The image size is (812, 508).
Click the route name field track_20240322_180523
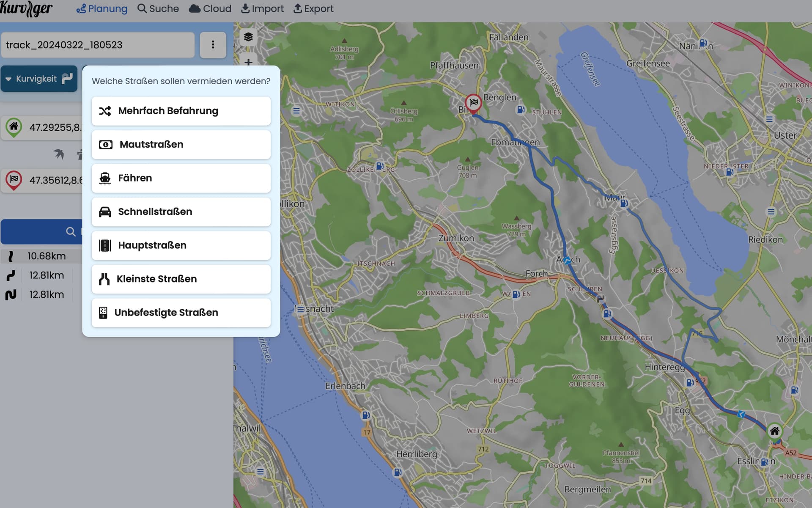coord(98,45)
